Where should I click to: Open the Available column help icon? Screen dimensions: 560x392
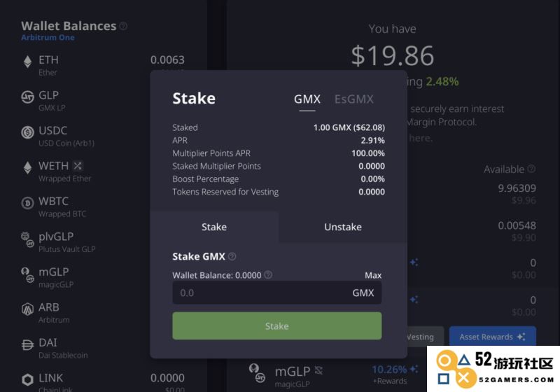531,169
